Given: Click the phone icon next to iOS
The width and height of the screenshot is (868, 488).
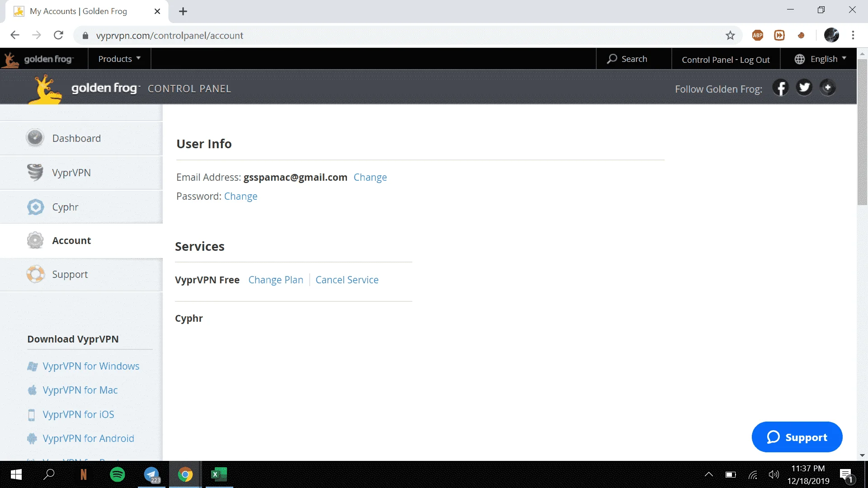Looking at the screenshot, I should [32, 415].
